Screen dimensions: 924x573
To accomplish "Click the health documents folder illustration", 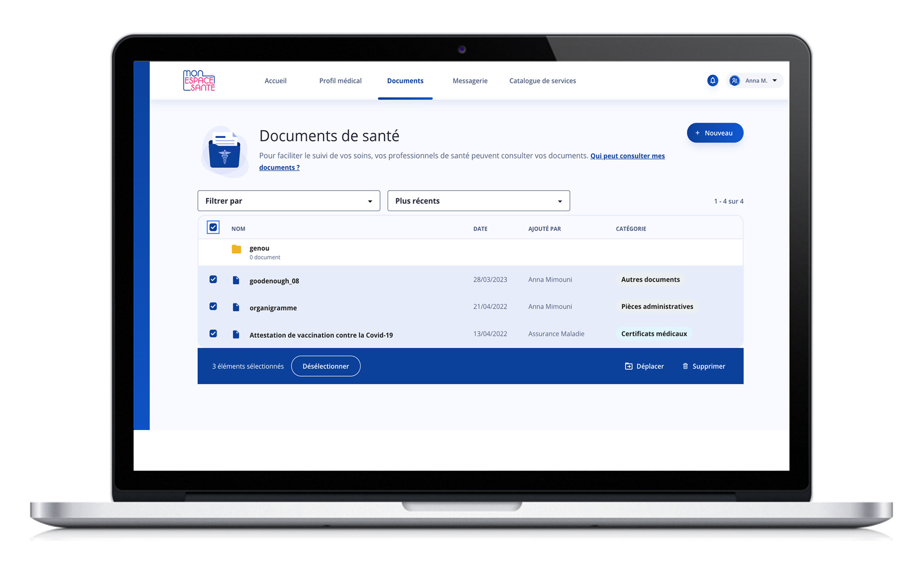I will click(x=224, y=152).
